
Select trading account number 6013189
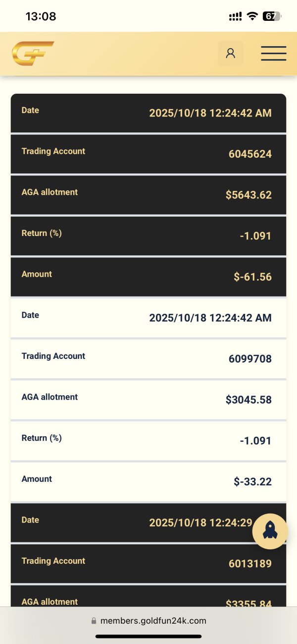250,564
